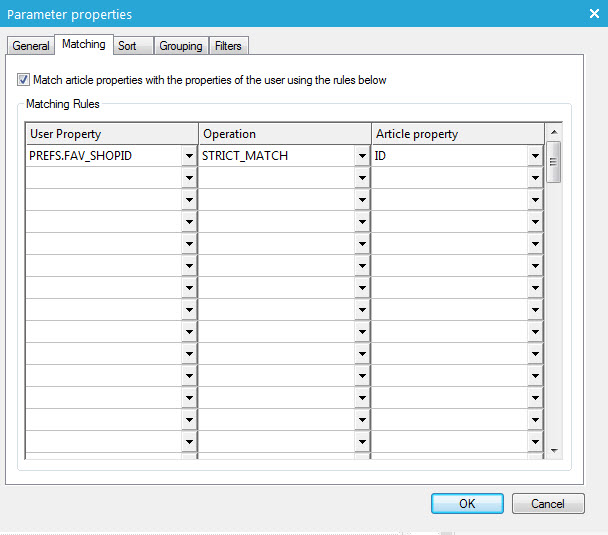
Task: Click the Cancel button
Action: click(x=547, y=504)
